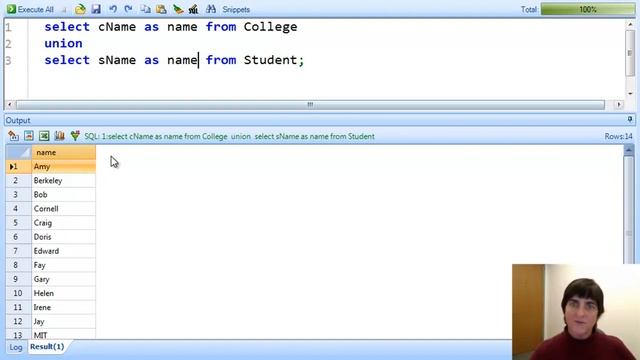The height and width of the screenshot is (360, 640).
Task: Click the image export icon in the Output toolbar
Action: (x=29, y=136)
